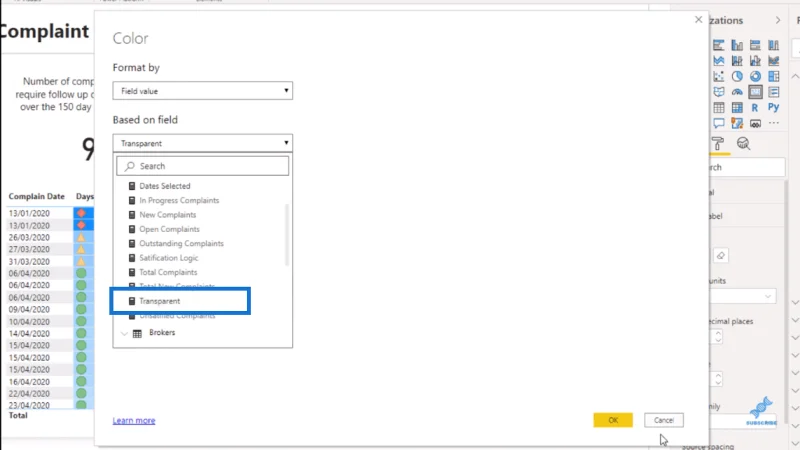Confirm with the OK button

pos(613,420)
